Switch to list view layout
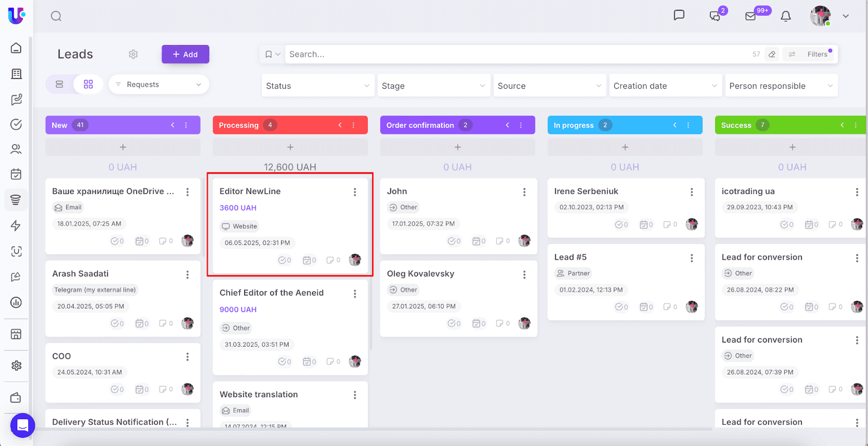Image resolution: width=868 pixels, height=446 pixels. (x=60, y=85)
